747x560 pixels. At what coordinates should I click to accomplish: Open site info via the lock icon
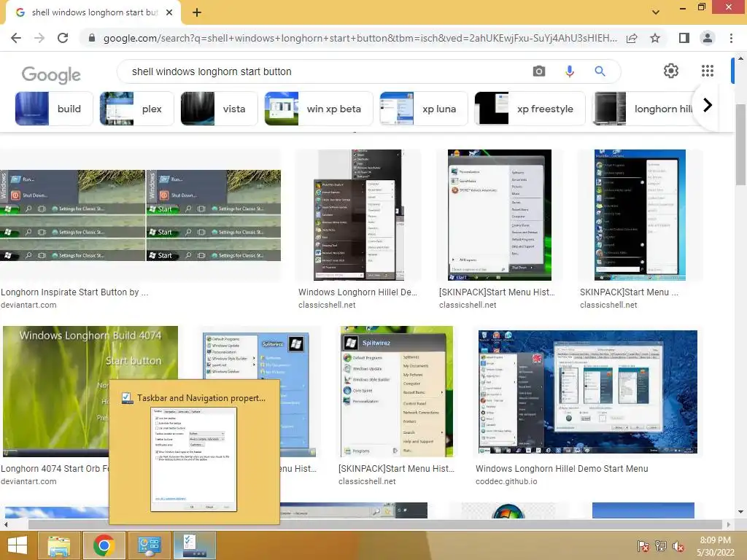pos(92,38)
